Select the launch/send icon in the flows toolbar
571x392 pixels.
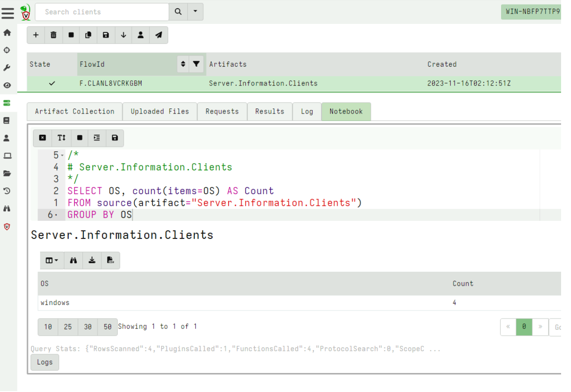pos(158,35)
